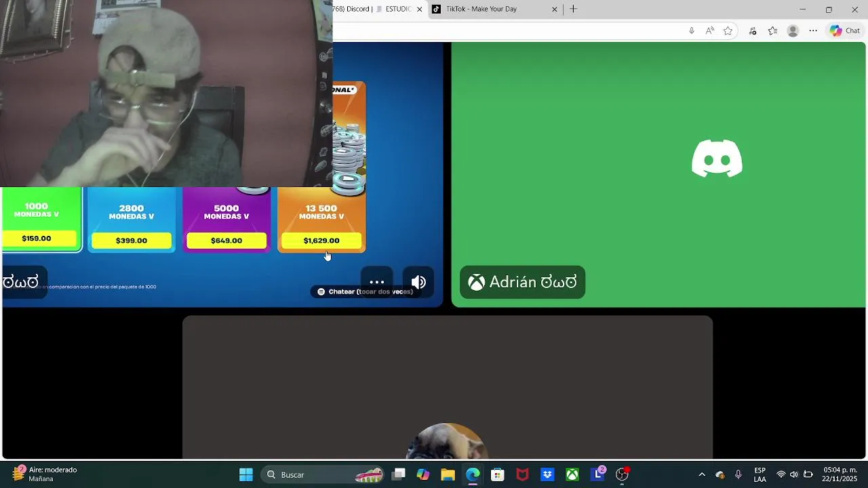
Task: Click the Buscar taskbar search box
Action: 324,474
